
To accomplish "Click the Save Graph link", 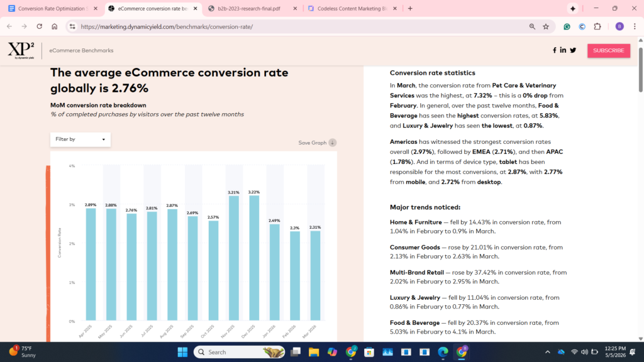I will (312, 143).
